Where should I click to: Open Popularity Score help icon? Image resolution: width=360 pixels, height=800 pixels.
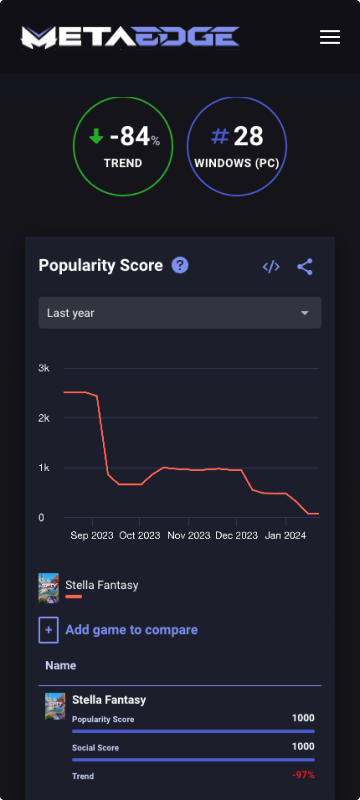tap(180, 265)
